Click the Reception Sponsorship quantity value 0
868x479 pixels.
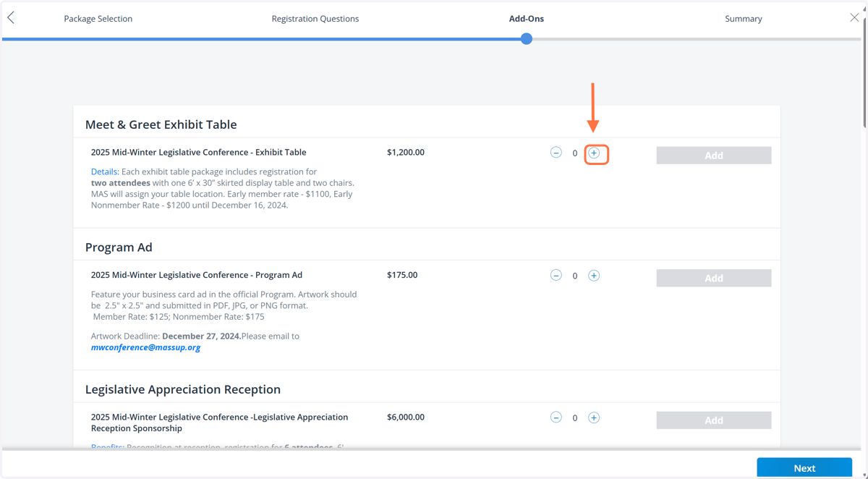[575, 418]
